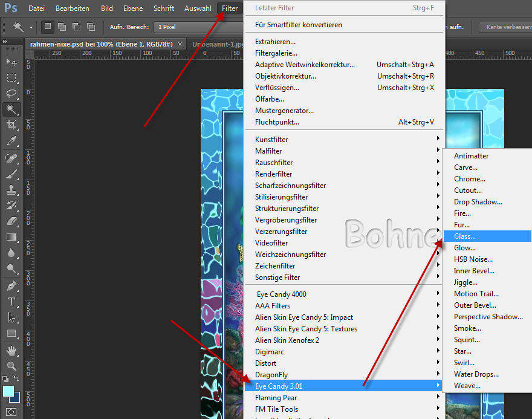Activate the Clone Stamp tool
Viewport: 532px width, 419px height.
pos(11,189)
